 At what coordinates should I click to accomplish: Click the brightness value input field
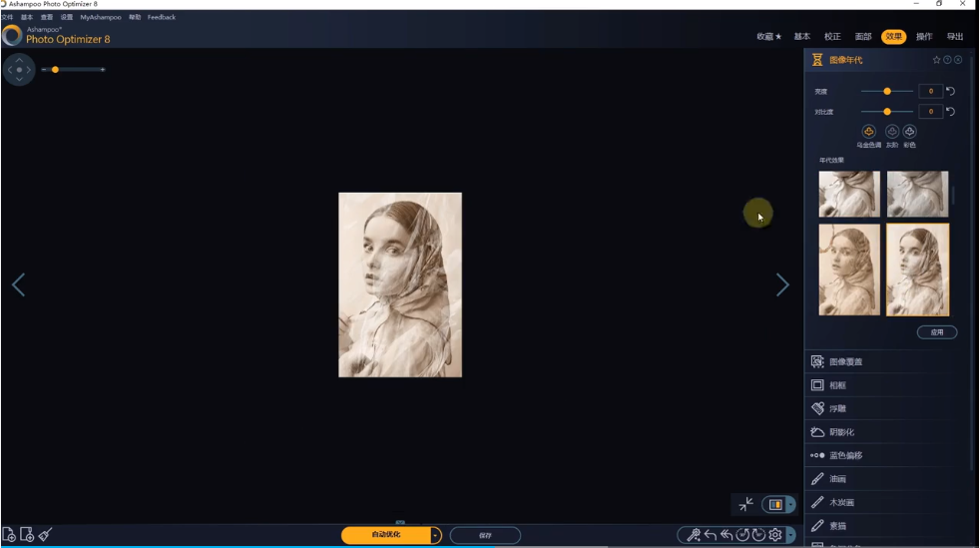(x=930, y=91)
